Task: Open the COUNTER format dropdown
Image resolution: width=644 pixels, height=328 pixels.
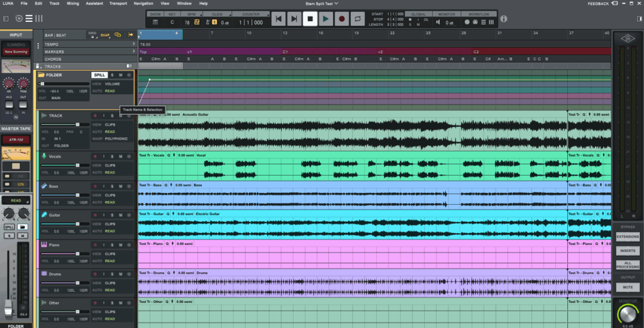Action: tap(251, 14)
